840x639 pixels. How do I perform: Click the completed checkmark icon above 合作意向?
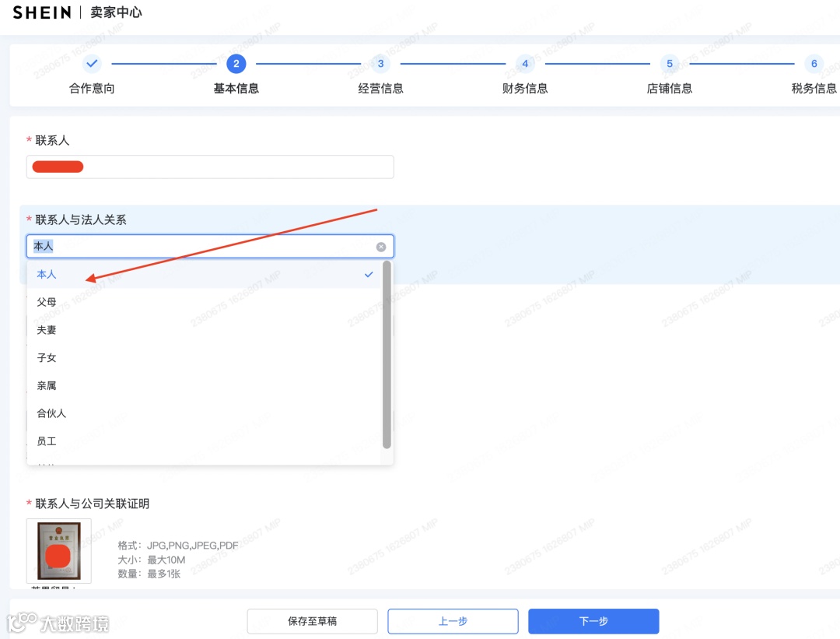pos(92,64)
